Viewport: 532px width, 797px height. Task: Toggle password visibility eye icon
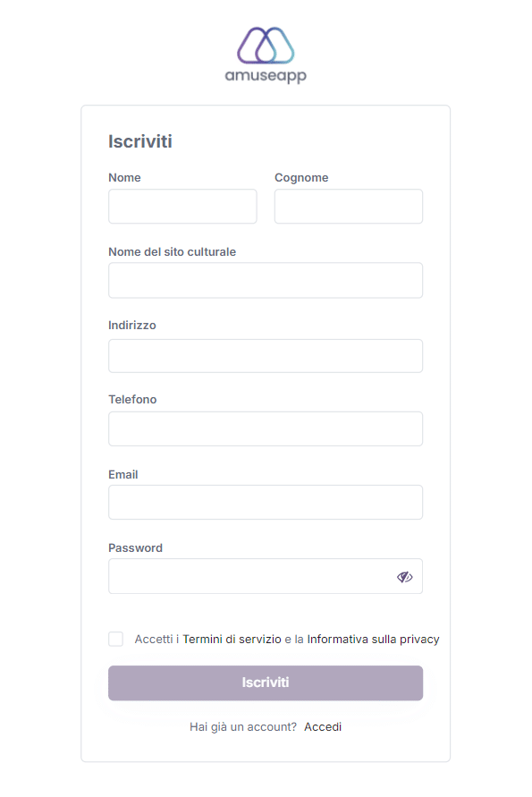click(404, 577)
